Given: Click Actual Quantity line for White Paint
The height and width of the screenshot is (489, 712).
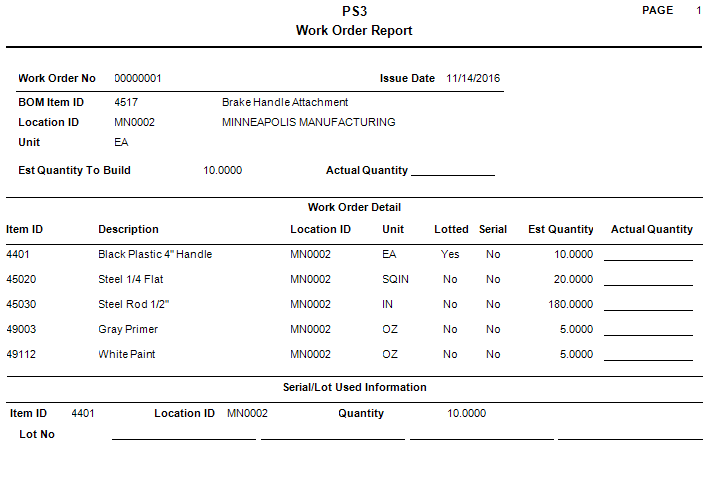Looking at the screenshot, I should (x=648, y=358).
